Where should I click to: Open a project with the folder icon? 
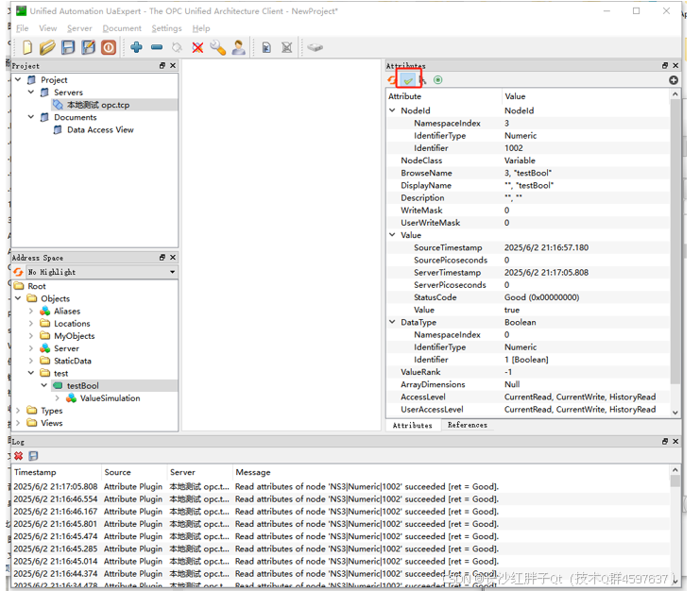point(46,47)
